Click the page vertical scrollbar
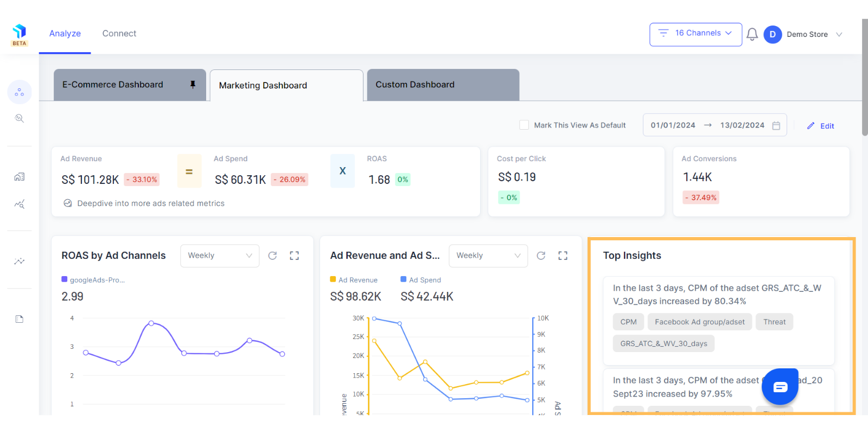 click(865, 78)
